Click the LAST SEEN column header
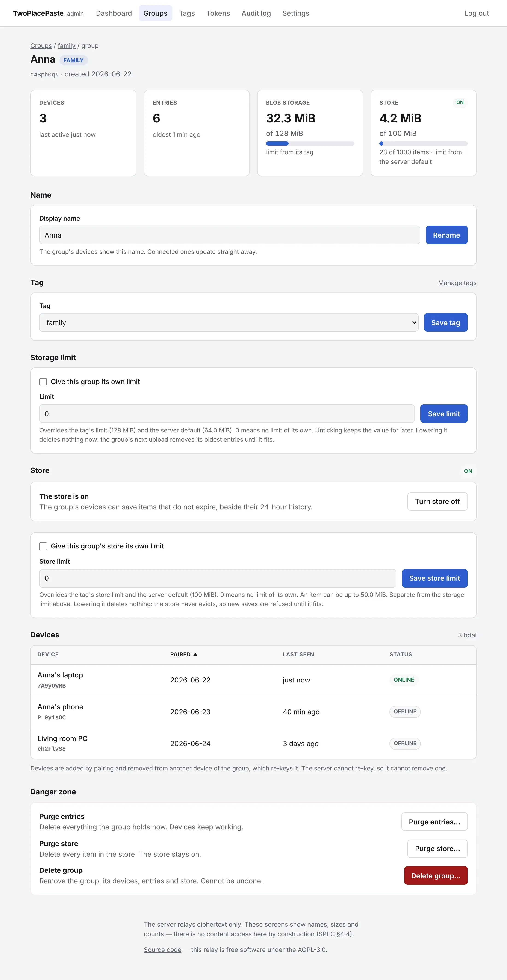Viewport: 507px width, 980px height. tap(298, 654)
